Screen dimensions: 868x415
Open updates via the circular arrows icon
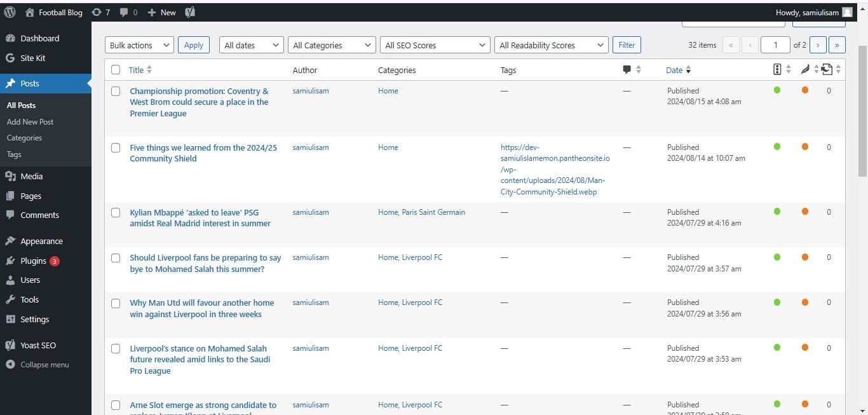point(97,11)
